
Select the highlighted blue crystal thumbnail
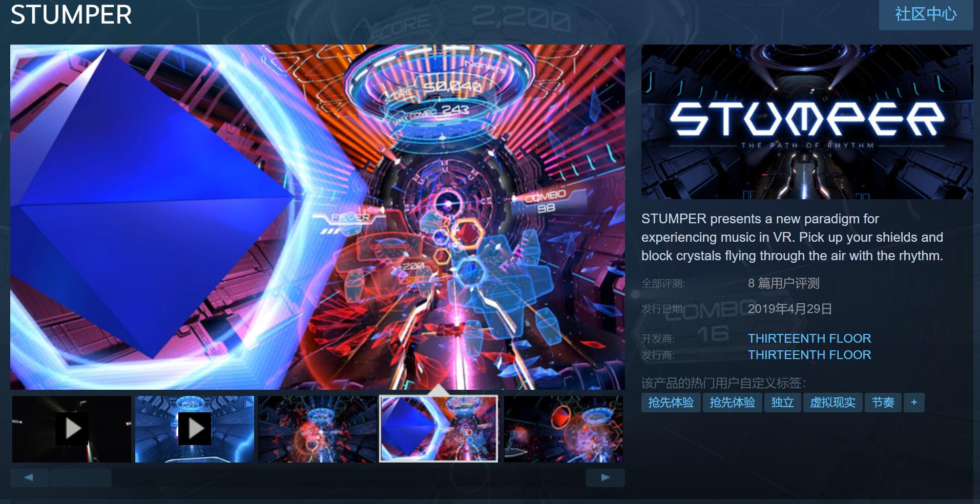click(x=439, y=429)
